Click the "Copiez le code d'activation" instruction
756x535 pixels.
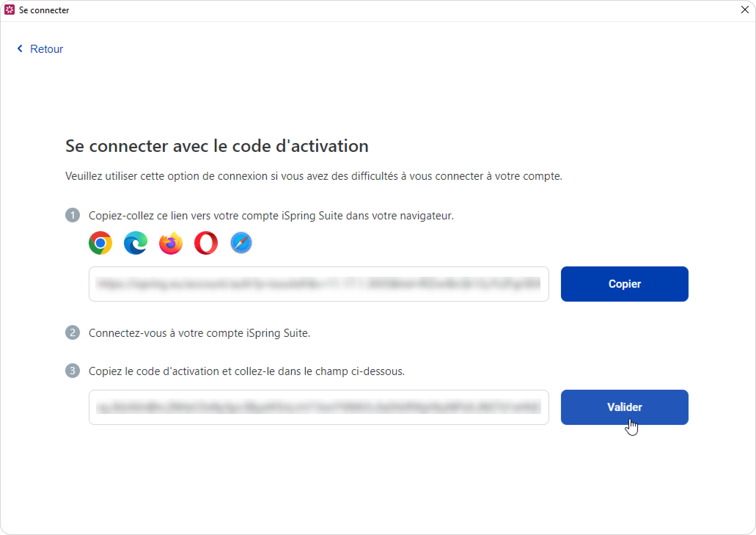pyautogui.click(x=246, y=371)
